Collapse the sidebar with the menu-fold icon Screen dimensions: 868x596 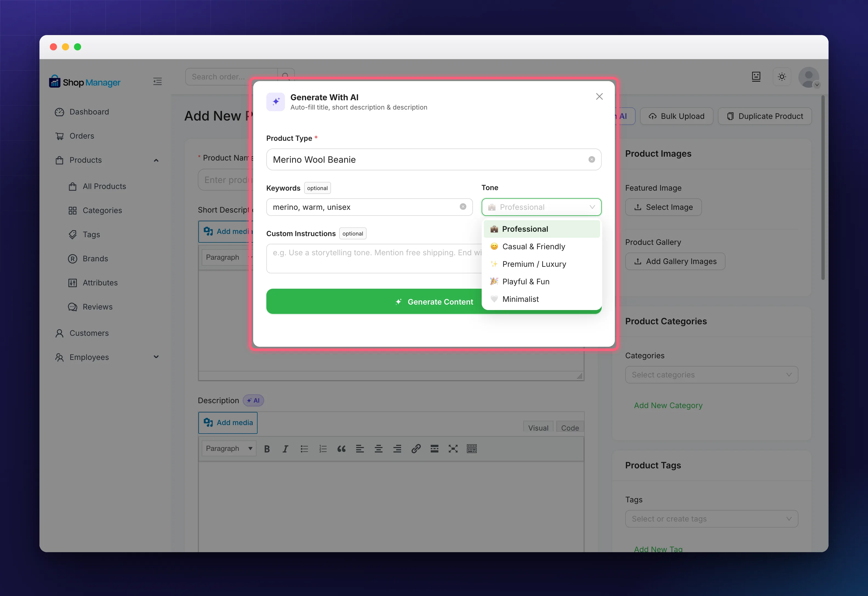pyautogui.click(x=157, y=81)
